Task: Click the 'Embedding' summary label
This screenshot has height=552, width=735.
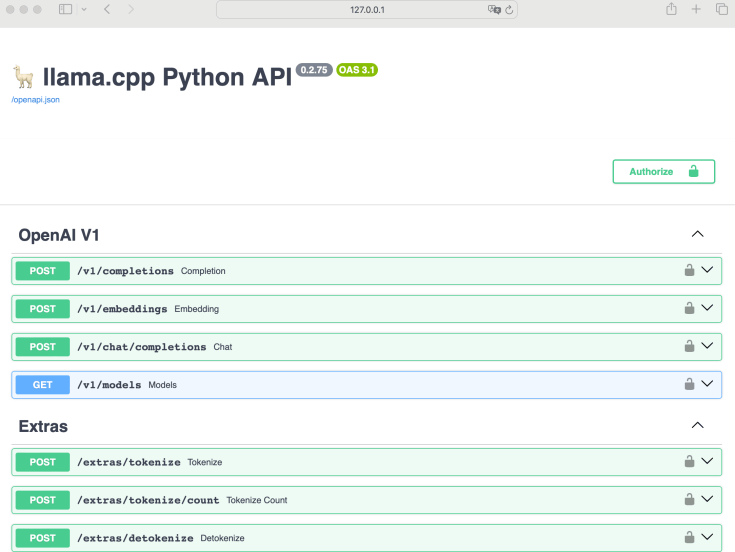Action: [197, 309]
